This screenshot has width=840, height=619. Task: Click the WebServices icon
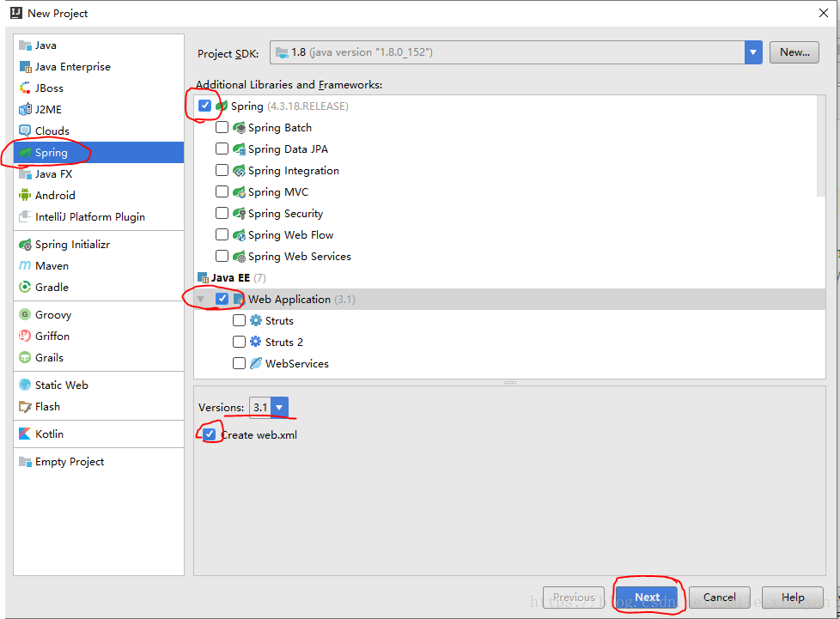pyautogui.click(x=256, y=363)
